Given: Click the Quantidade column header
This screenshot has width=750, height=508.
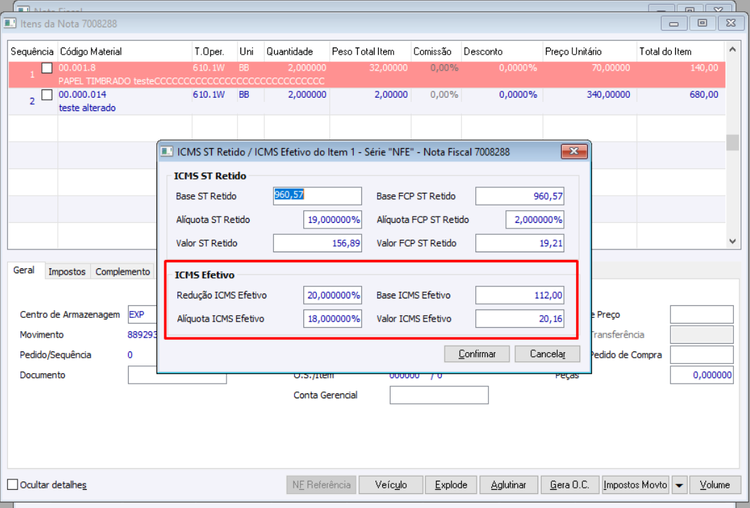Looking at the screenshot, I should coord(297,52).
